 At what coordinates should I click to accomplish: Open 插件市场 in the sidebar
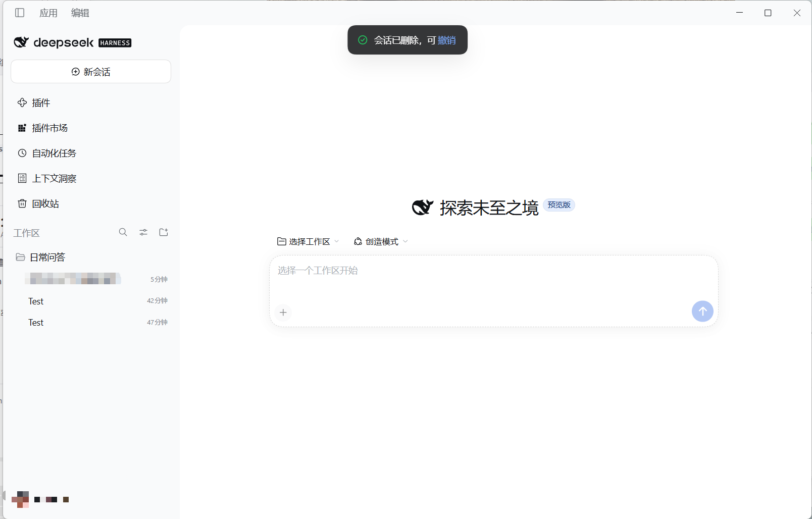(x=91, y=128)
